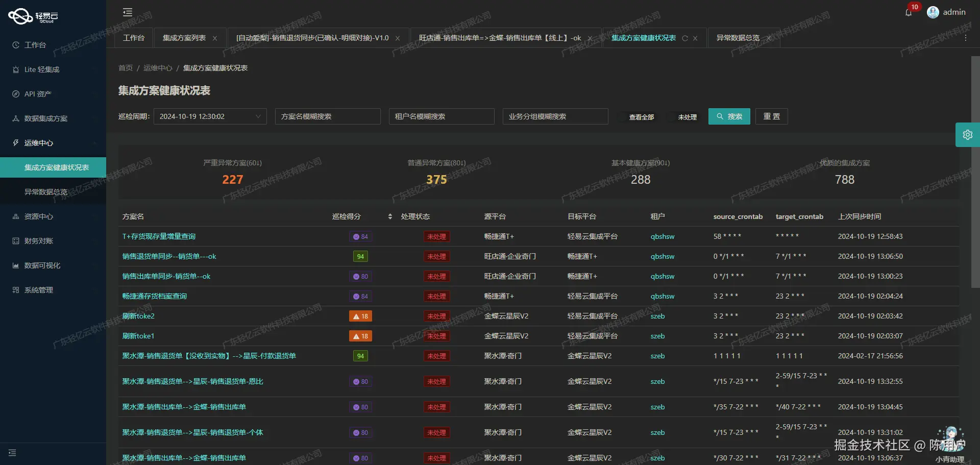Refresh the 集成方案健康状况表 tab
Screen dimensions: 980x465
coord(685,38)
